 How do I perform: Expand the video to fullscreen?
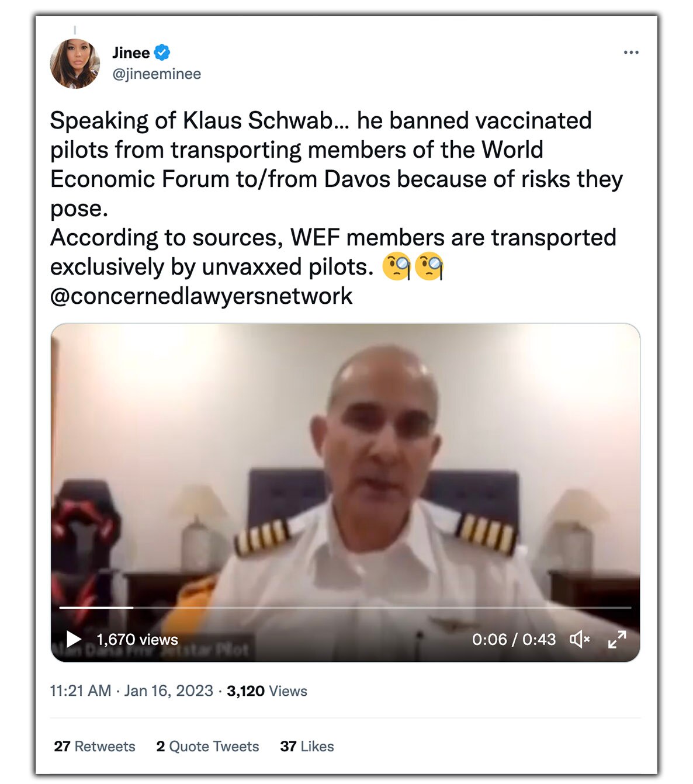click(617, 640)
